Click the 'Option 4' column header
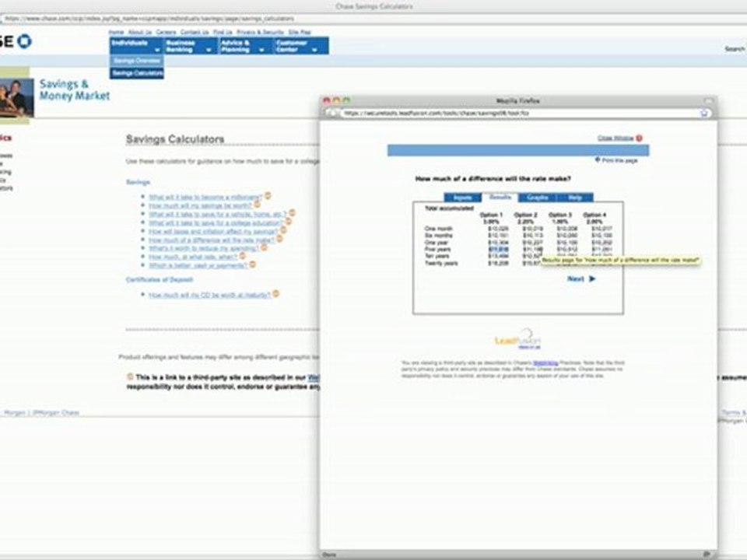 tap(594, 215)
